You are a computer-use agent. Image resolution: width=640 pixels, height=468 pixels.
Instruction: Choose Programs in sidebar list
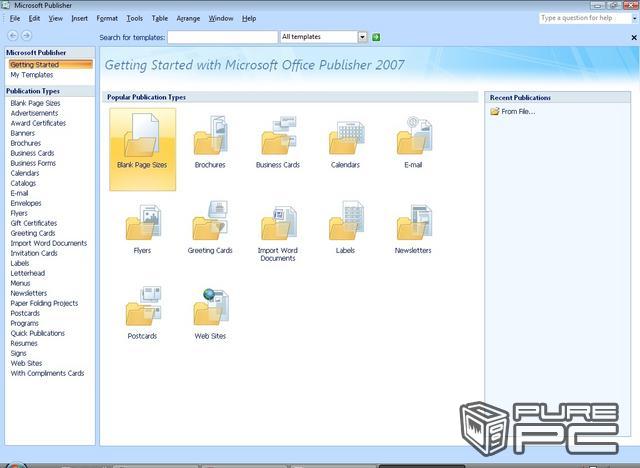pyautogui.click(x=24, y=323)
